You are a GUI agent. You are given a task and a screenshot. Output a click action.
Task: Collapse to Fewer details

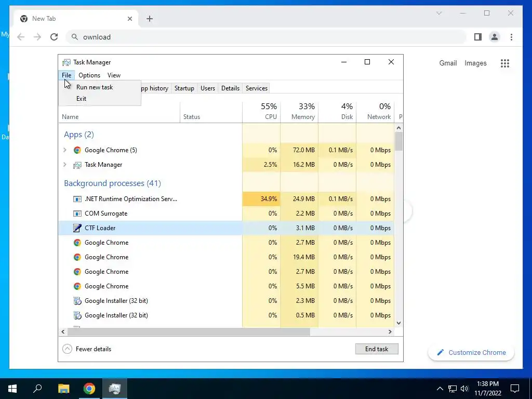click(x=87, y=349)
